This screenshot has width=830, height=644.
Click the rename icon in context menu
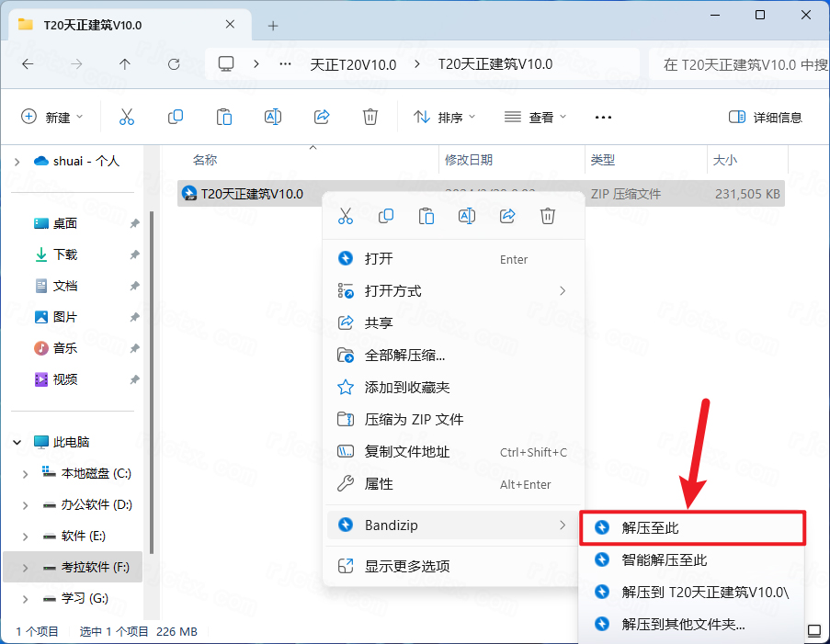point(467,216)
